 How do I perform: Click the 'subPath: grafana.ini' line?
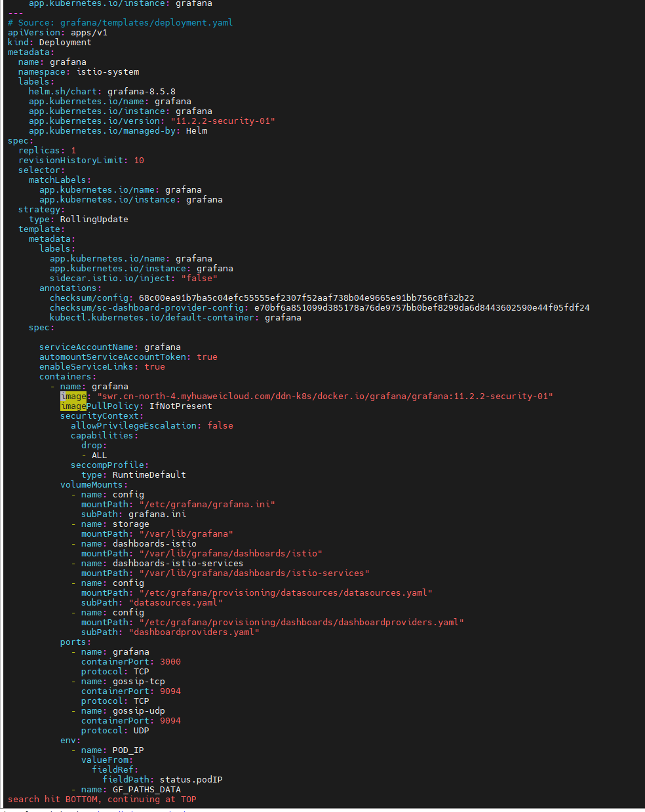click(134, 514)
